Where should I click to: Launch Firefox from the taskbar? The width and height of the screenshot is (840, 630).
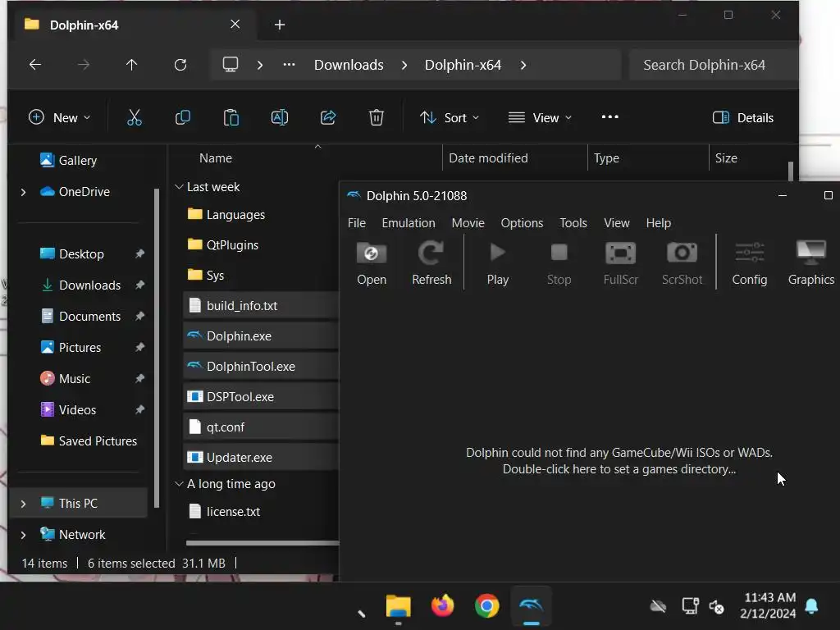pos(442,606)
